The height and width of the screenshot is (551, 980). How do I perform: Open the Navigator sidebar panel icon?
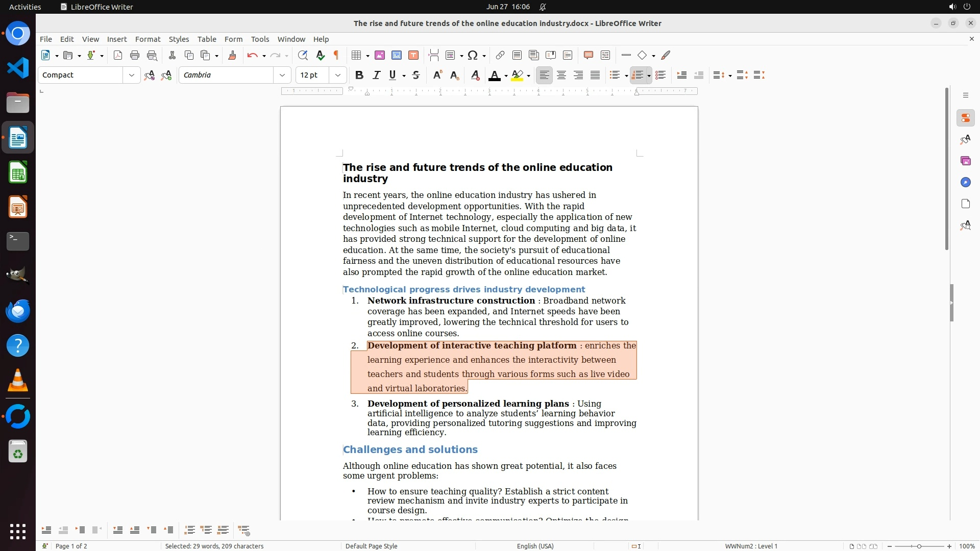click(965, 182)
